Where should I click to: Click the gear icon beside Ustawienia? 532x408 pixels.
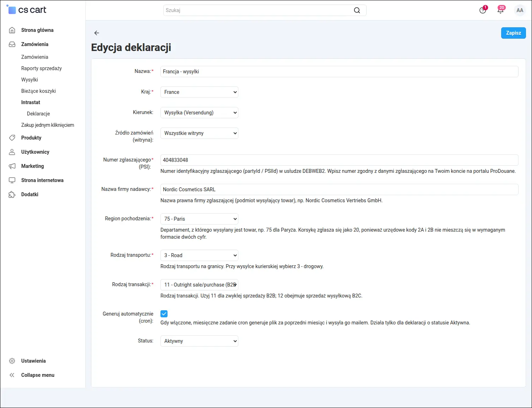click(x=12, y=361)
